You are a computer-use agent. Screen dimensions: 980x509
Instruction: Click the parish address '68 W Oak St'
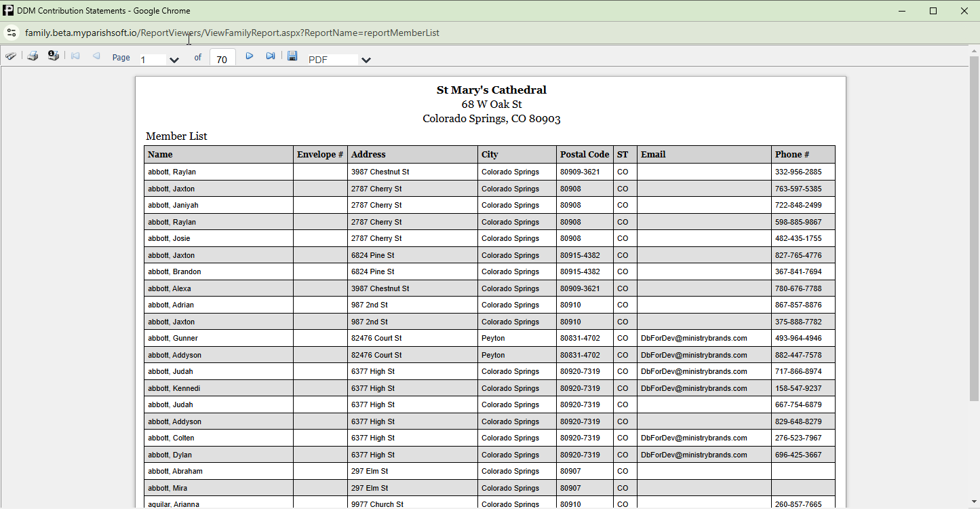click(492, 105)
